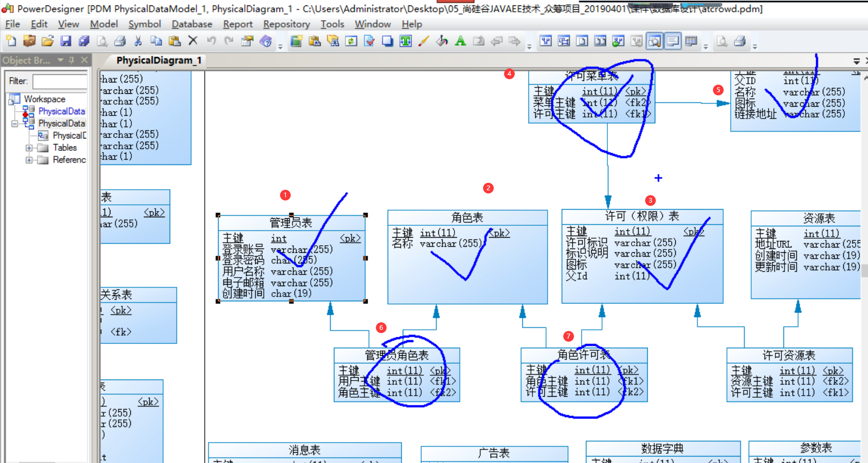Select the 数据字典 table title

(662, 448)
